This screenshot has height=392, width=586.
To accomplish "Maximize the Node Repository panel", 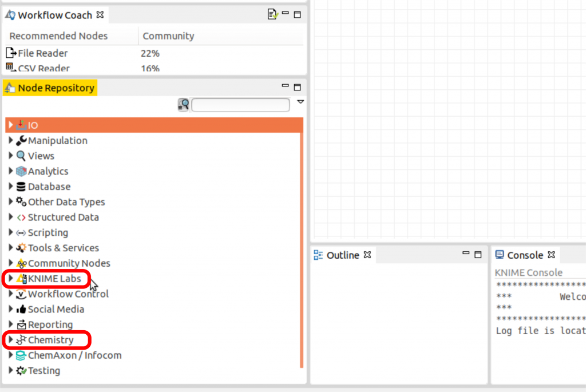I will tap(298, 88).
